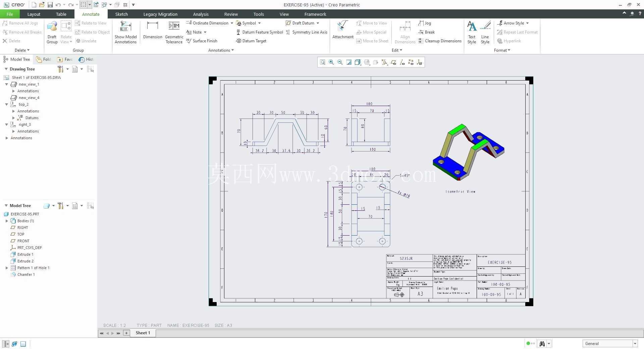The image size is (644, 349).
Task: Toggle plane display in graphics toolbar
Action: tap(393, 62)
